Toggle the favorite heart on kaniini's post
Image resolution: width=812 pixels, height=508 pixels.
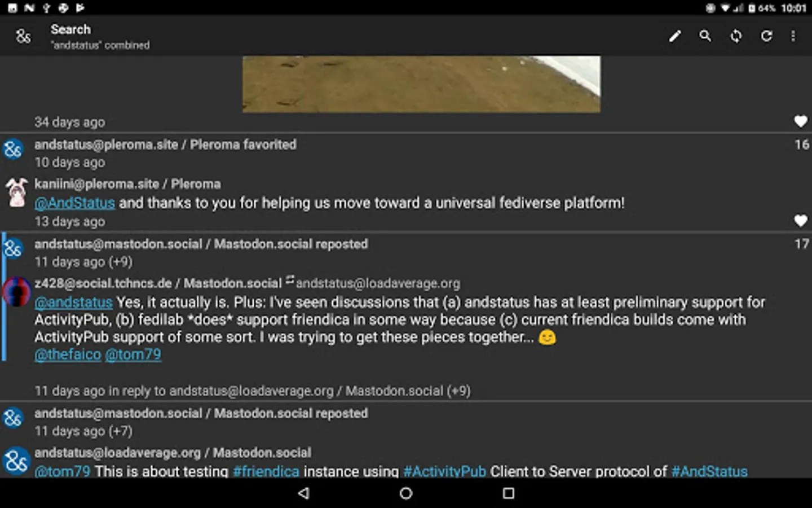tap(800, 221)
